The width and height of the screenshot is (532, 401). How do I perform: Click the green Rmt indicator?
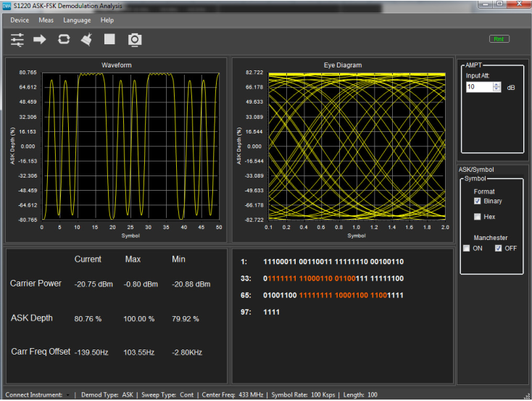click(499, 38)
